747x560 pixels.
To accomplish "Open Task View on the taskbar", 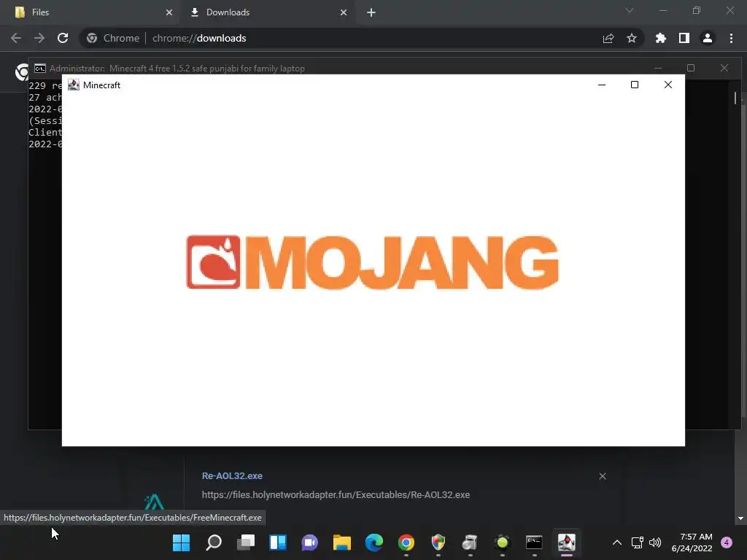I will click(x=246, y=542).
